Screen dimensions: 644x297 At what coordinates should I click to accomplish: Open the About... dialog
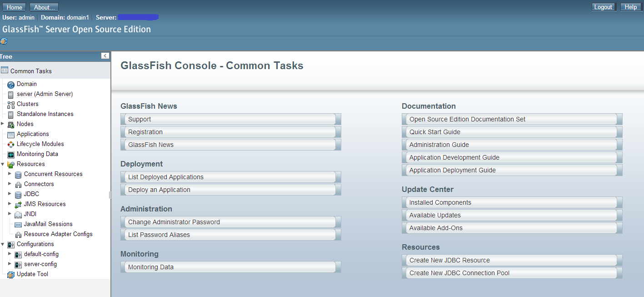(44, 7)
